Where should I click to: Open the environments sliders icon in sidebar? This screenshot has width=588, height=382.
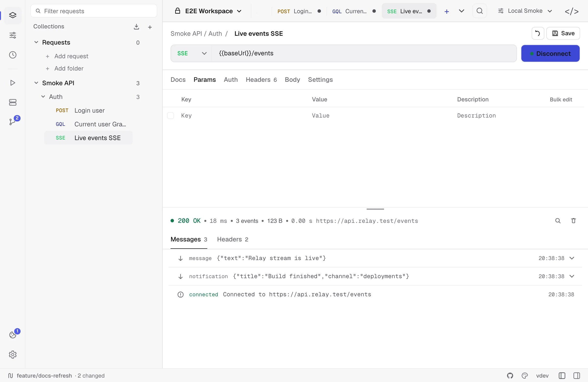click(x=12, y=35)
